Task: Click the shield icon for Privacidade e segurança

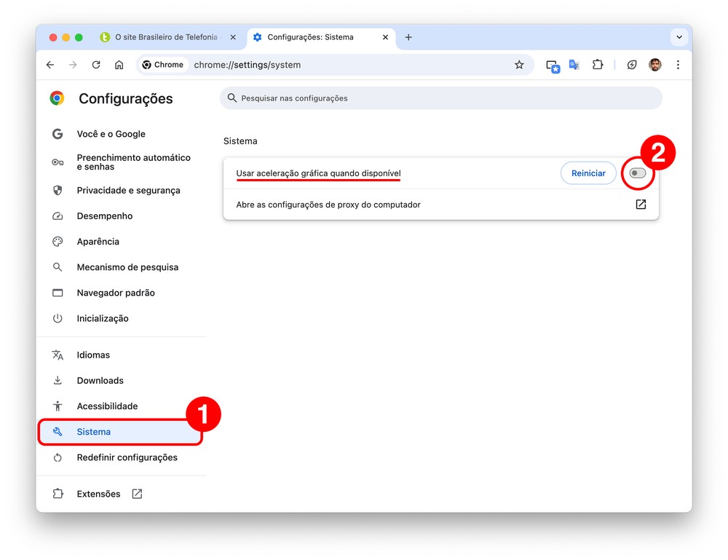Action: tap(58, 190)
